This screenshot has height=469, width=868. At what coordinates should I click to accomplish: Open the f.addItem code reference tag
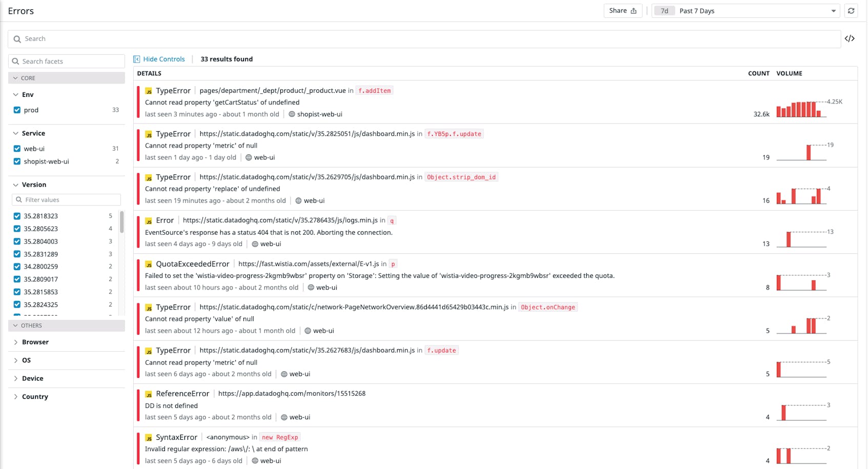pyautogui.click(x=375, y=90)
